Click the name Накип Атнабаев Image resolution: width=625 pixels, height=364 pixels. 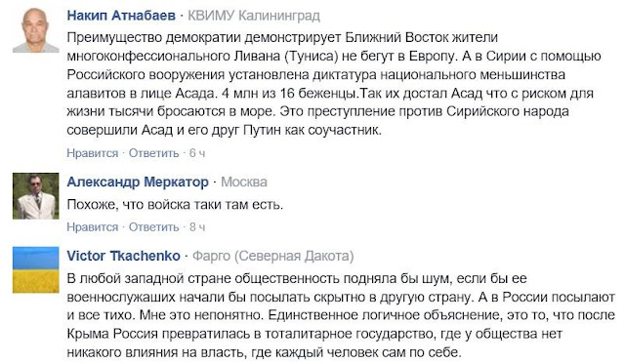pos(121,16)
